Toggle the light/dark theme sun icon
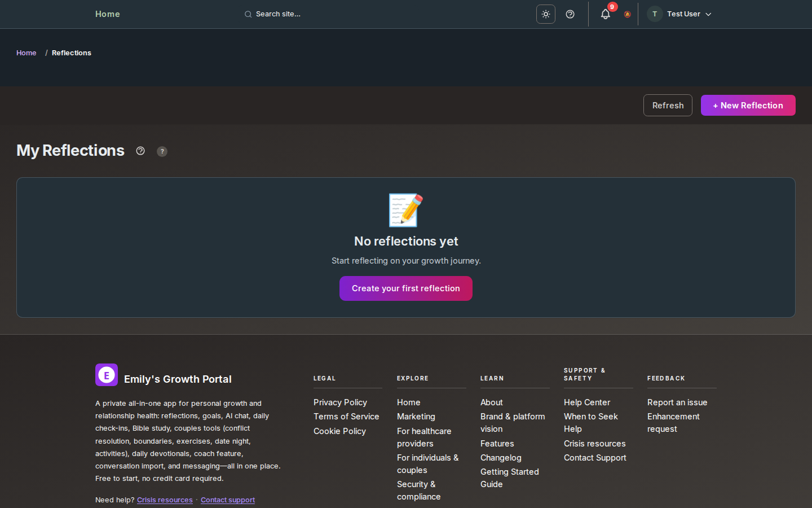The image size is (812, 508). coord(545,14)
